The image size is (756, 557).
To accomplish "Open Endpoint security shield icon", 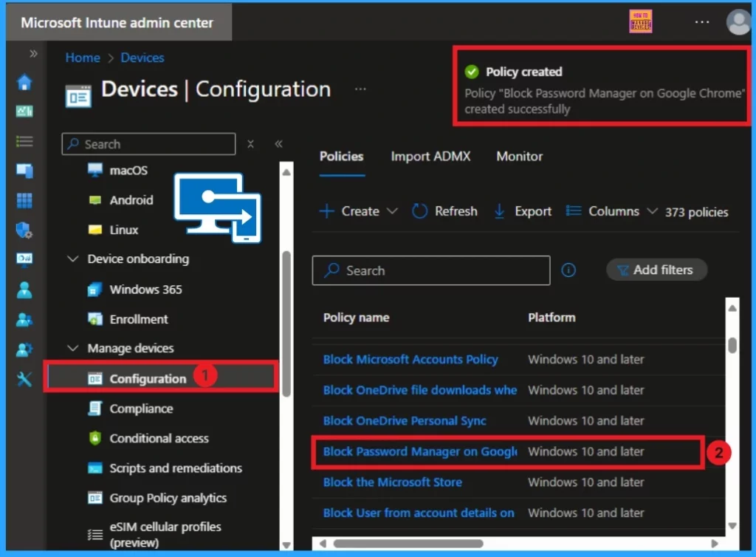I will [24, 230].
